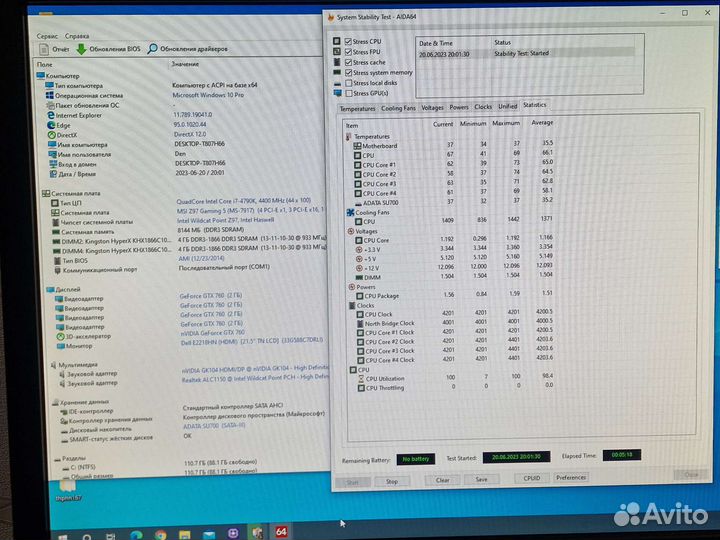Disable the Stress system memory checkbox
Viewport: 720px width, 540px height.
(349, 73)
